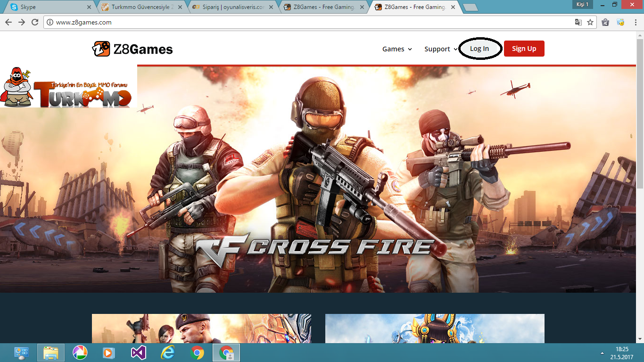Image resolution: width=644 pixels, height=362 pixels.
Task: Click the scrollbar up arrow
Action: pyautogui.click(x=640, y=35)
